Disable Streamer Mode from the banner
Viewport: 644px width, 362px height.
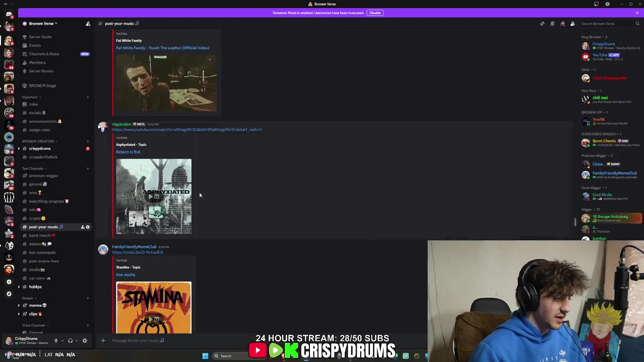(375, 13)
